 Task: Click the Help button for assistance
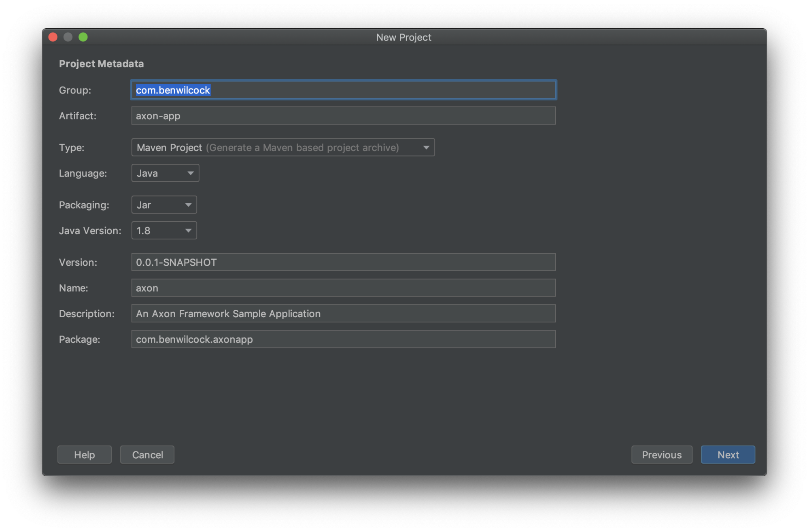[84, 455]
